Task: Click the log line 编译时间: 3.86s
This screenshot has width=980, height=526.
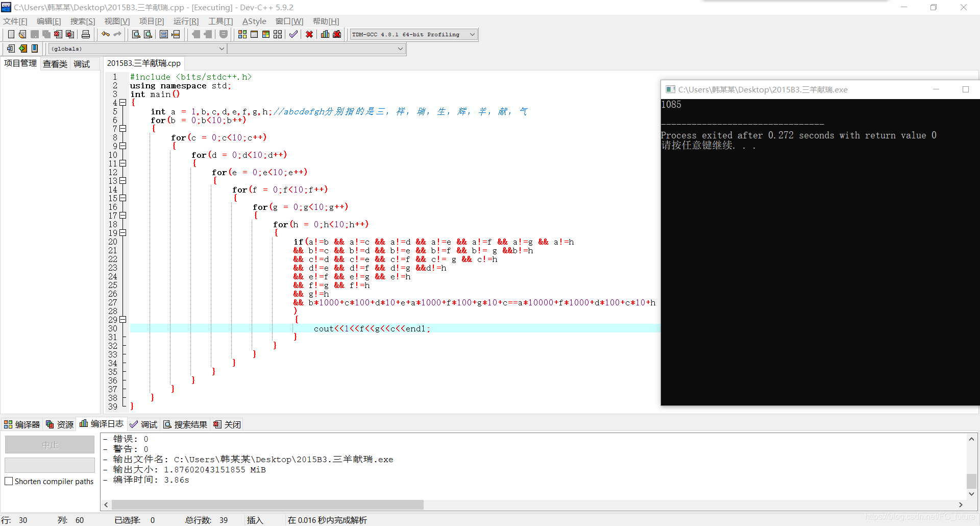Action: point(151,480)
